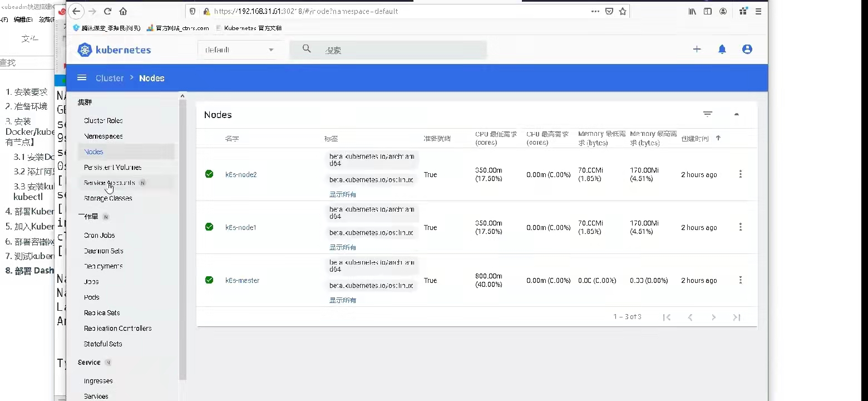868x401 pixels.
Task: Open Persistent Volumes in the sidebar
Action: pos(113,167)
